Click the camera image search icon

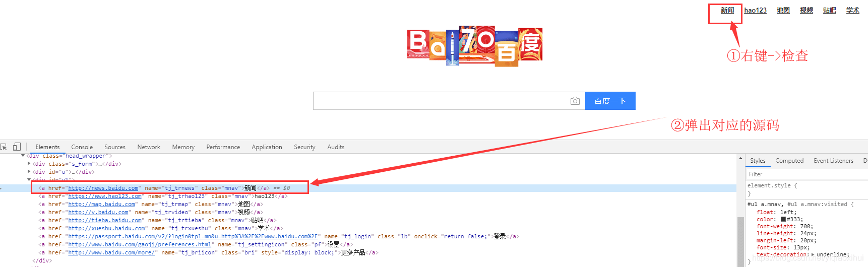pyautogui.click(x=575, y=101)
